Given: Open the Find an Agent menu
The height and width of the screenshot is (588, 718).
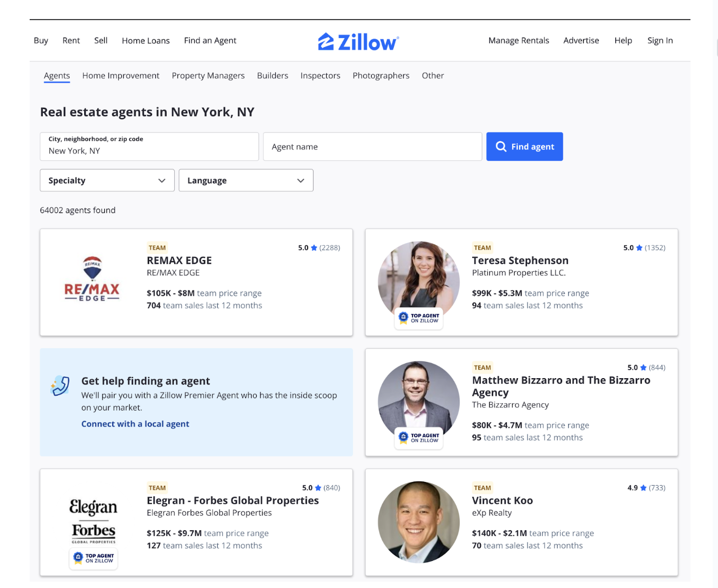Looking at the screenshot, I should (210, 41).
